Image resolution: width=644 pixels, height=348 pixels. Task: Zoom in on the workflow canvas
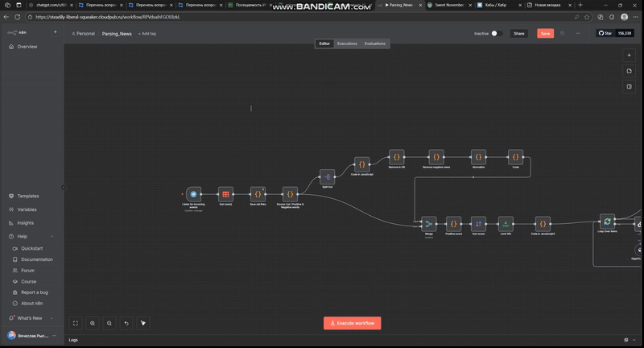click(x=93, y=323)
